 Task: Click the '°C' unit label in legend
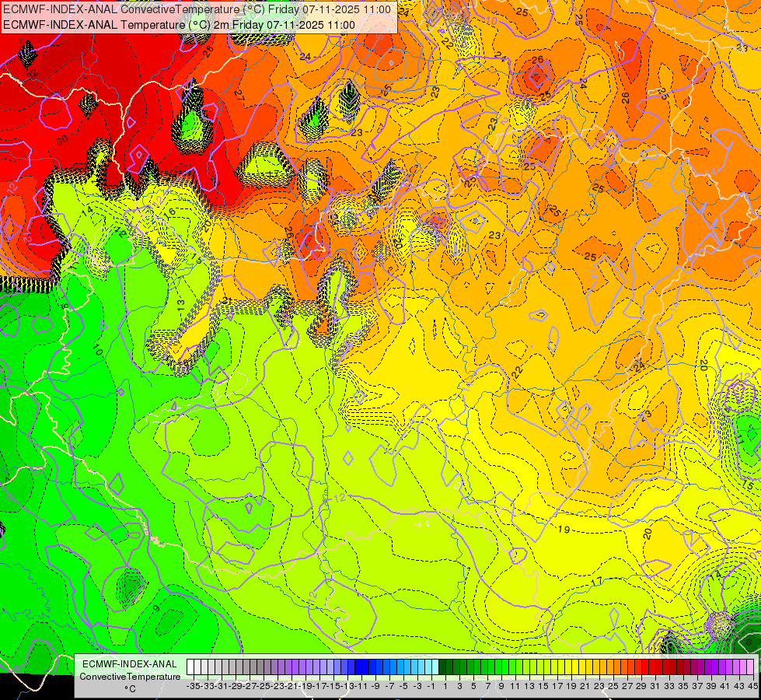pyautogui.click(x=130, y=689)
